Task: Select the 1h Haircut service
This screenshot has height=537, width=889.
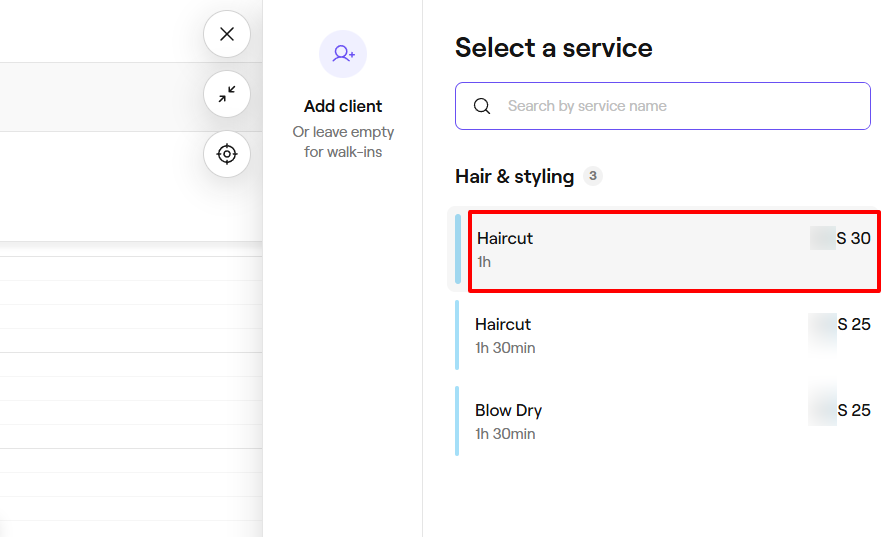Action: click(640, 250)
